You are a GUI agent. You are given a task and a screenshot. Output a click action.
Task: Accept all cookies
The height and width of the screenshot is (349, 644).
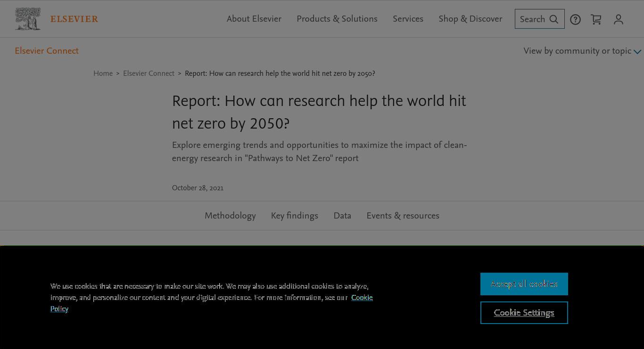click(524, 284)
